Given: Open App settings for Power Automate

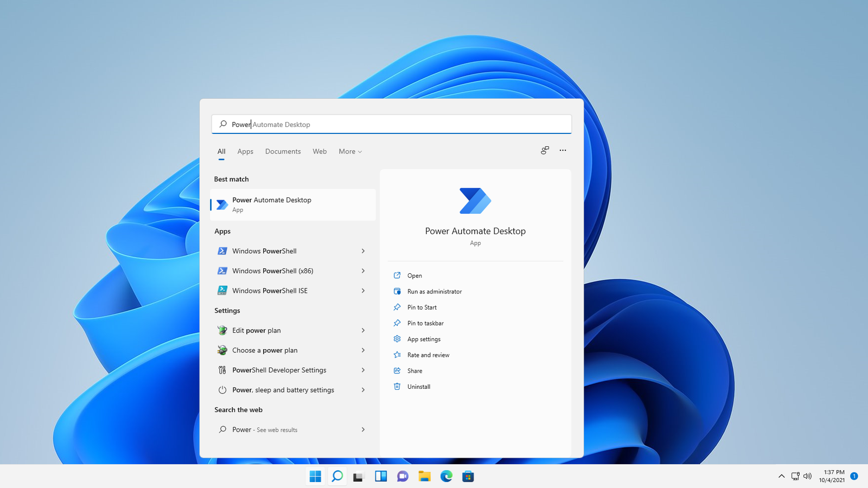Looking at the screenshot, I should point(424,339).
